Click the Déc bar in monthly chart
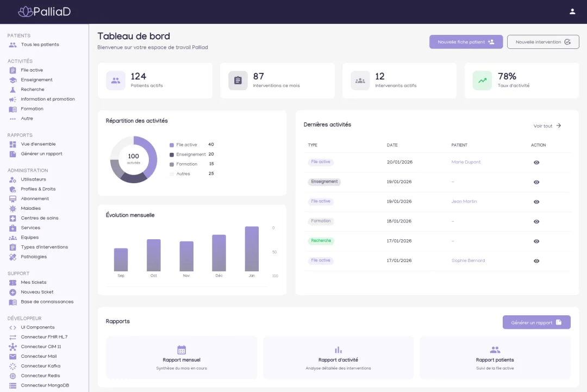 218,253
